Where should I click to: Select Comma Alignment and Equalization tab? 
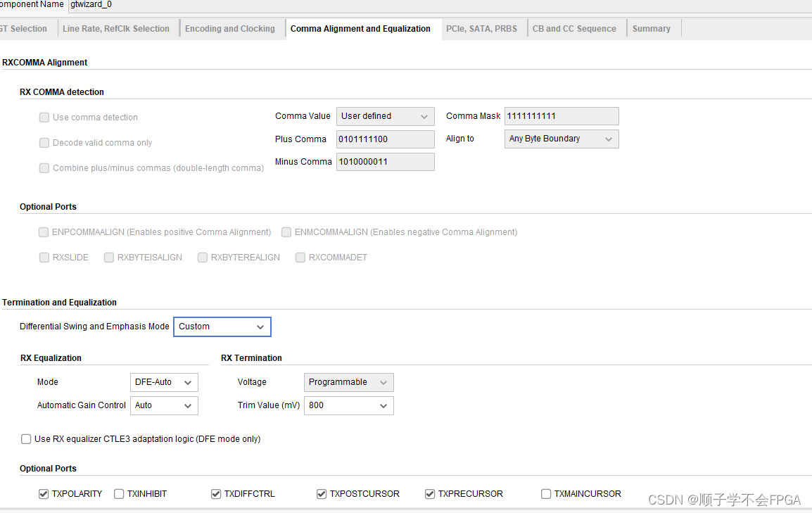point(360,28)
